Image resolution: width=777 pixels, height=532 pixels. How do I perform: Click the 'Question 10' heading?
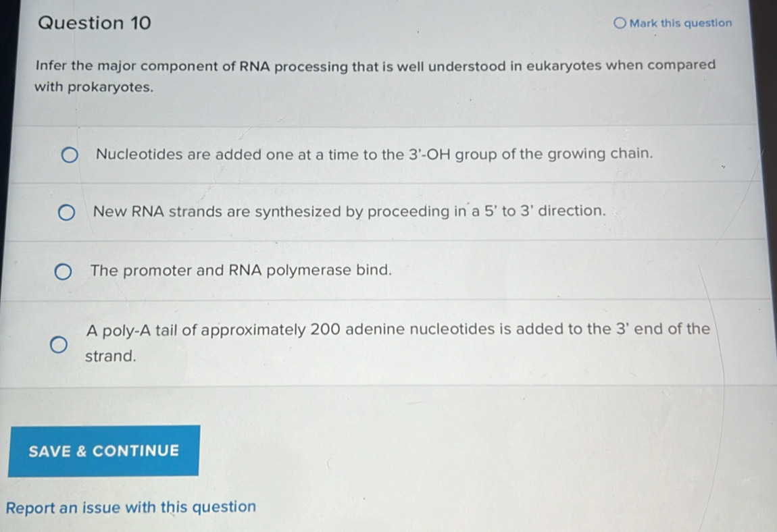pos(95,24)
